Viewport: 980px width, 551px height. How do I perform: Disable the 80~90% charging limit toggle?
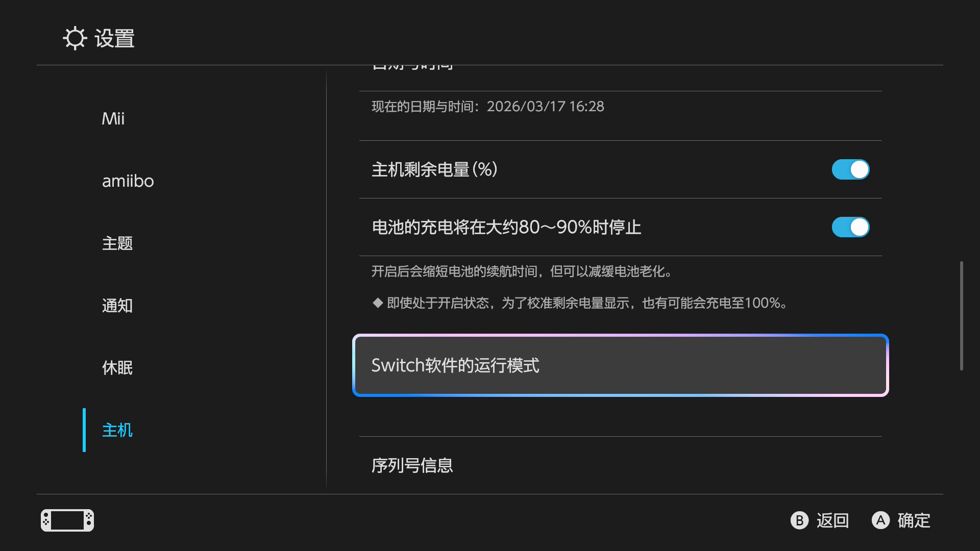point(850,227)
